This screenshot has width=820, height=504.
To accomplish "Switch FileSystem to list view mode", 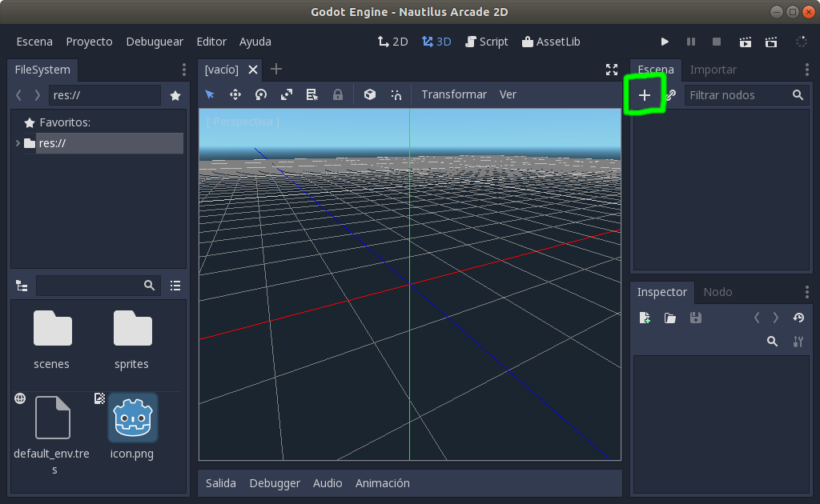I will [175, 286].
